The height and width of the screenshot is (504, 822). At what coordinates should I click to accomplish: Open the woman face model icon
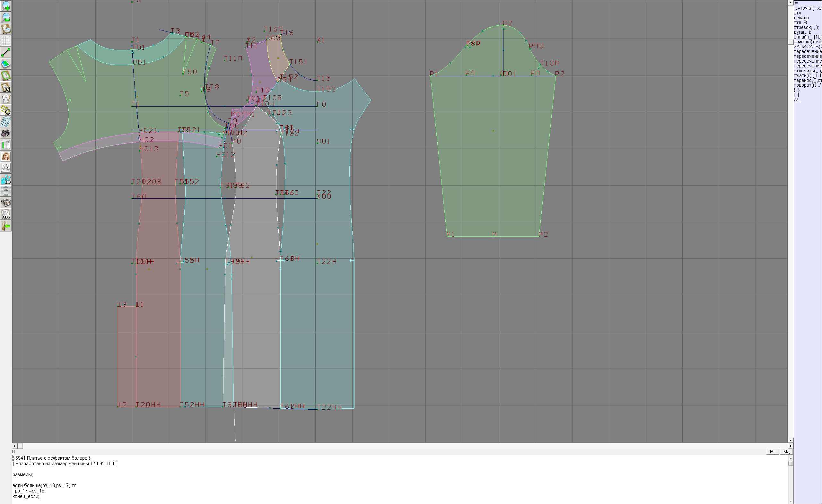pos(6,156)
